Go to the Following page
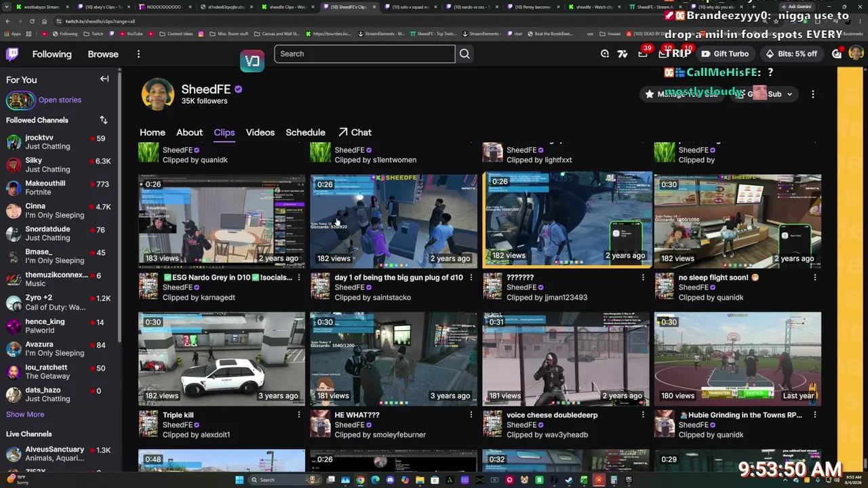The height and width of the screenshot is (488, 868). click(52, 54)
